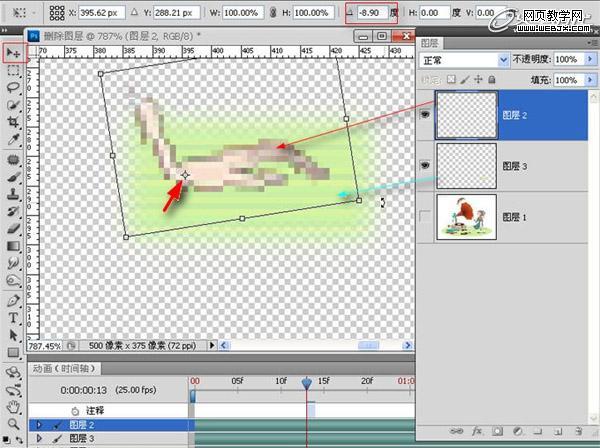Select the Hand tool

[x=13, y=407]
